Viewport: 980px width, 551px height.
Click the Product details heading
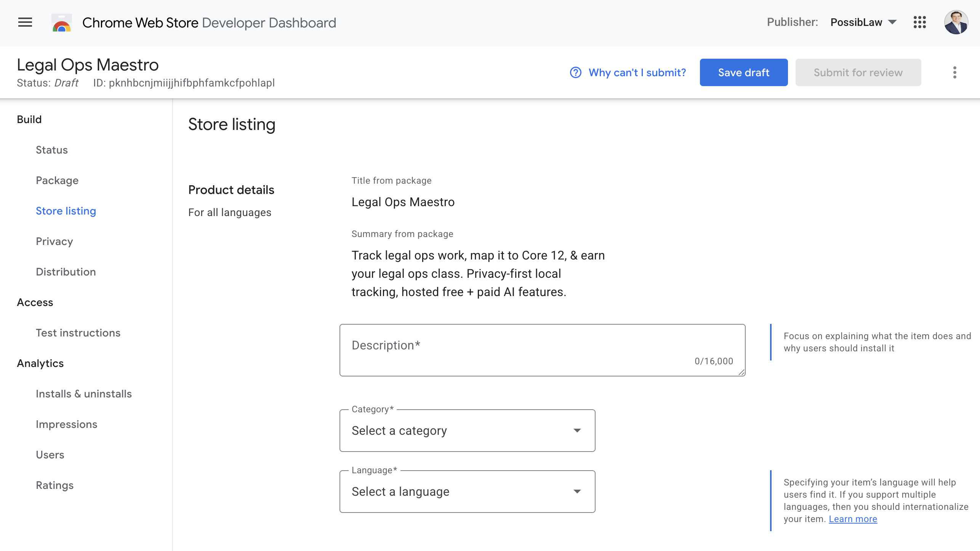coord(231,190)
